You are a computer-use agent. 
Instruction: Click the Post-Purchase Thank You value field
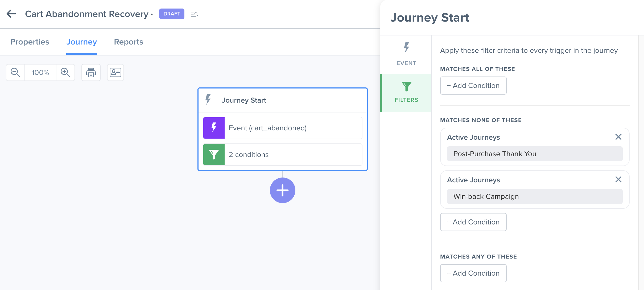535,154
